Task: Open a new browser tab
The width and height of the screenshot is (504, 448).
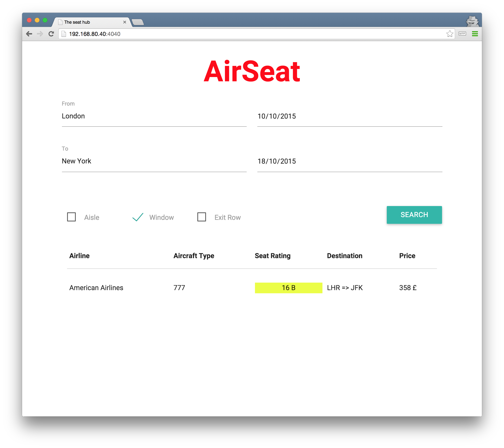Action: point(138,22)
